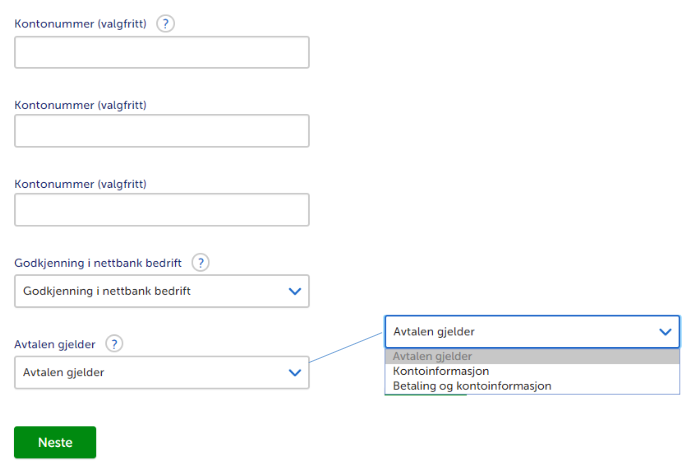Click the help icon beside first Kontonummer label

(166, 23)
